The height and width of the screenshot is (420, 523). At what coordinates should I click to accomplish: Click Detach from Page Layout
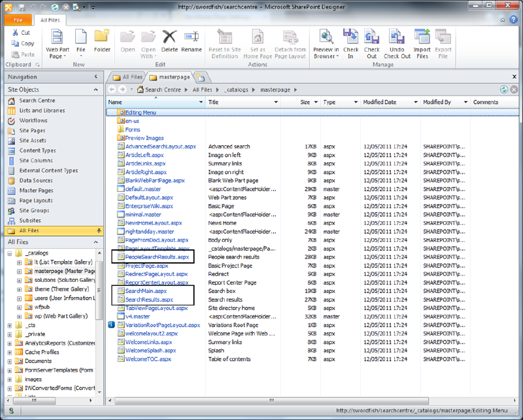click(x=290, y=44)
